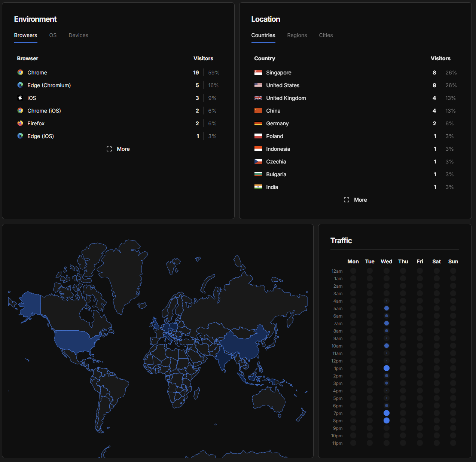Open the Devices tab
Viewport: 476px width, 462px height.
tap(78, 35)
